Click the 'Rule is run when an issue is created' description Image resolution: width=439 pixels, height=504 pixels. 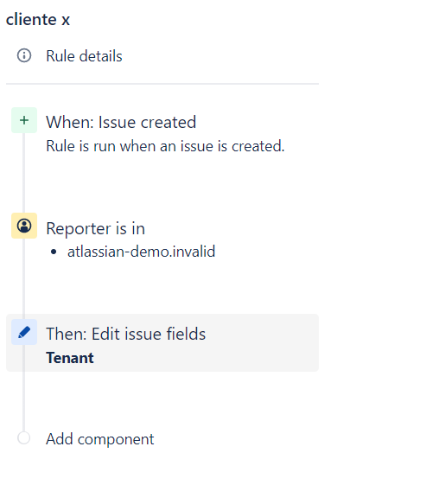pyautogui.click(x=165, y=146)
